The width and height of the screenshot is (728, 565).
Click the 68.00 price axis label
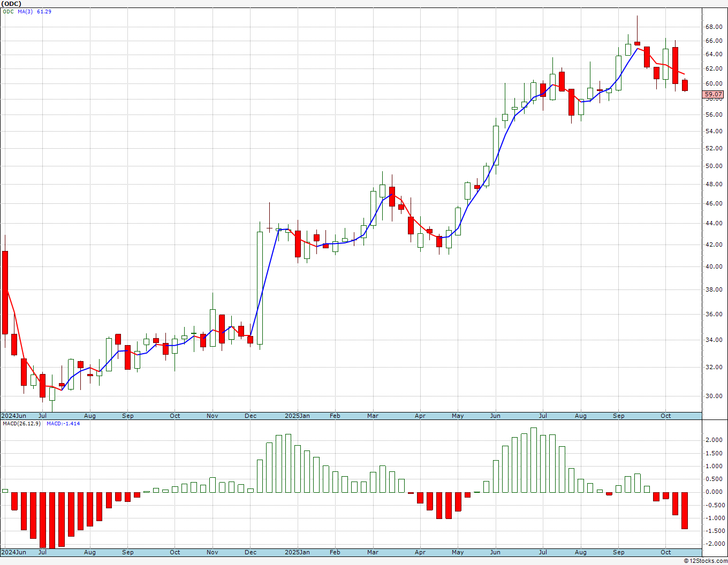coord(714,27)
